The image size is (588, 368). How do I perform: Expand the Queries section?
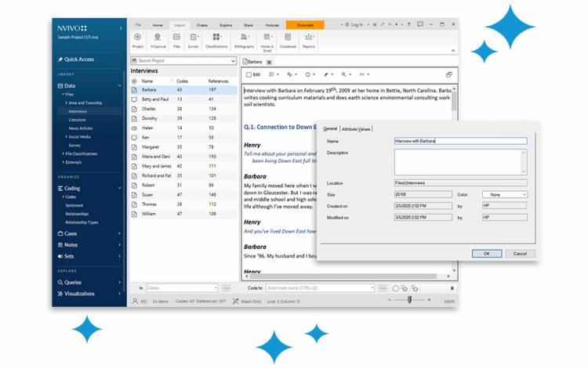tap(119, 283)
